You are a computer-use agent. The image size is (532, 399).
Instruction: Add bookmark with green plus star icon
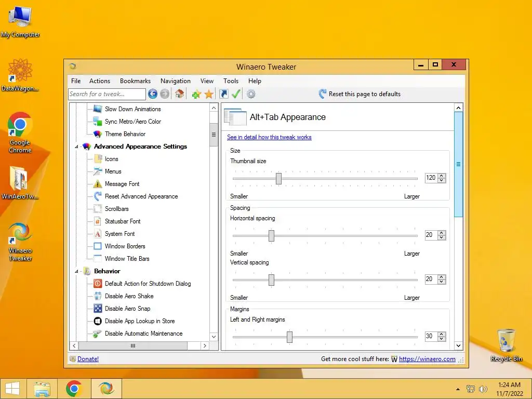point(196,95)
